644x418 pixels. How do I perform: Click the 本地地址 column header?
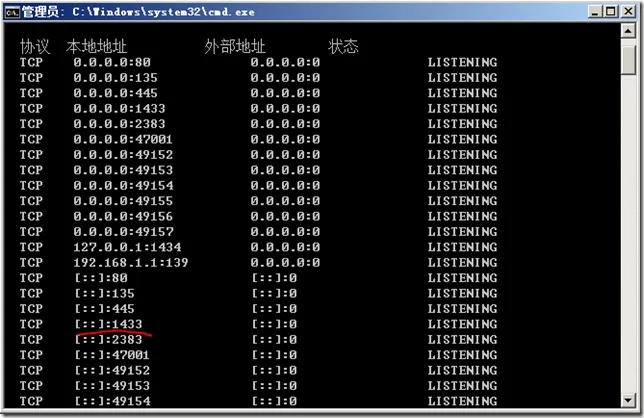click(x=96, y=46)
